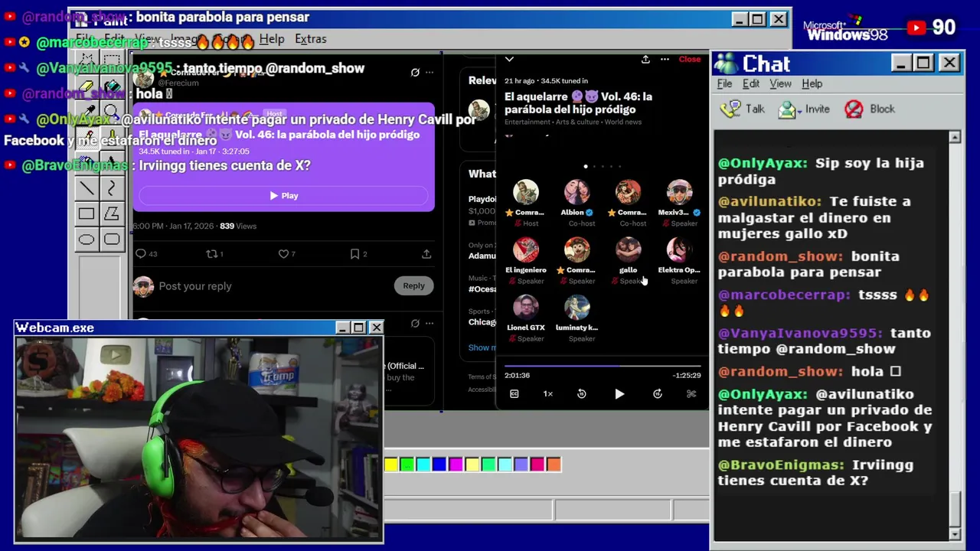This screenshot has height=551, width=980.
Task: Share the Space via the top share icon
Action: (x=645, y=59)
